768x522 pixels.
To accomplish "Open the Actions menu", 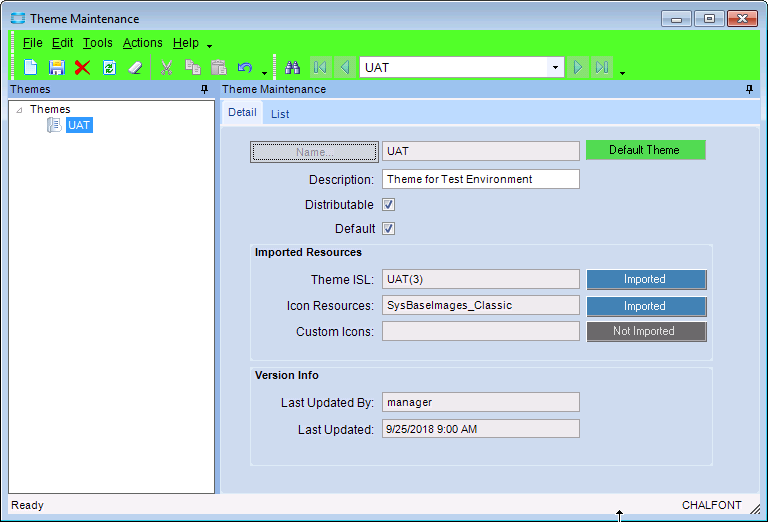I will coord(143,43).
